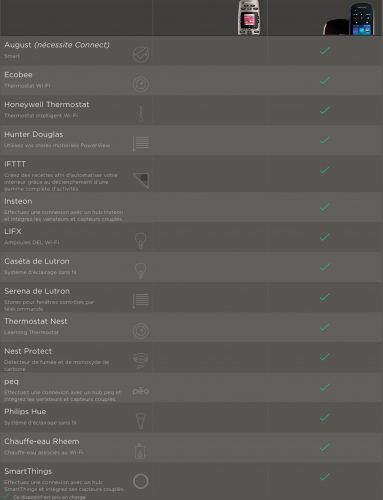
Task: Click the Ecobee thermostat icon
Action: click(x=141, y=84)
